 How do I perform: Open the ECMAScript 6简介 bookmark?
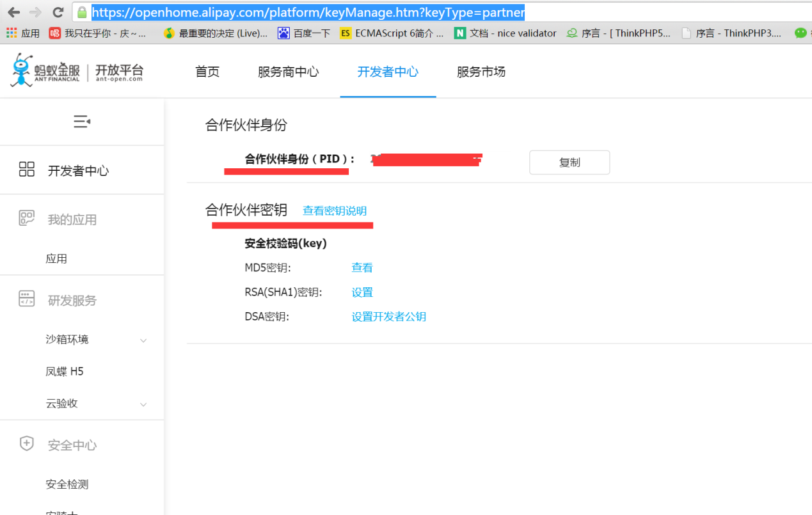point(392,33)
